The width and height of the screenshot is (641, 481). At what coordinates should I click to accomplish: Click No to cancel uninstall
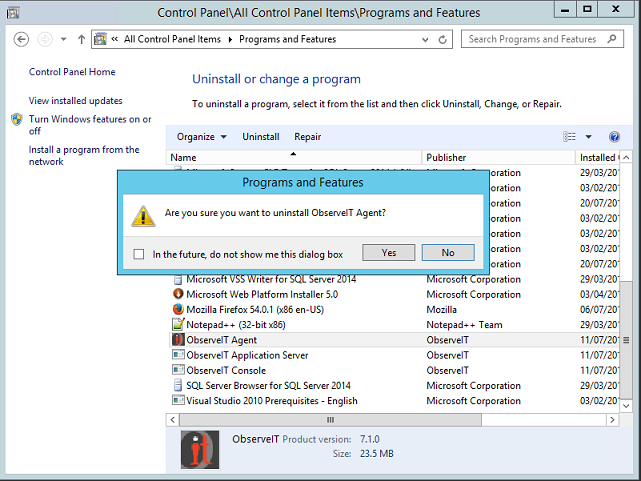click(x=447, y=253)
